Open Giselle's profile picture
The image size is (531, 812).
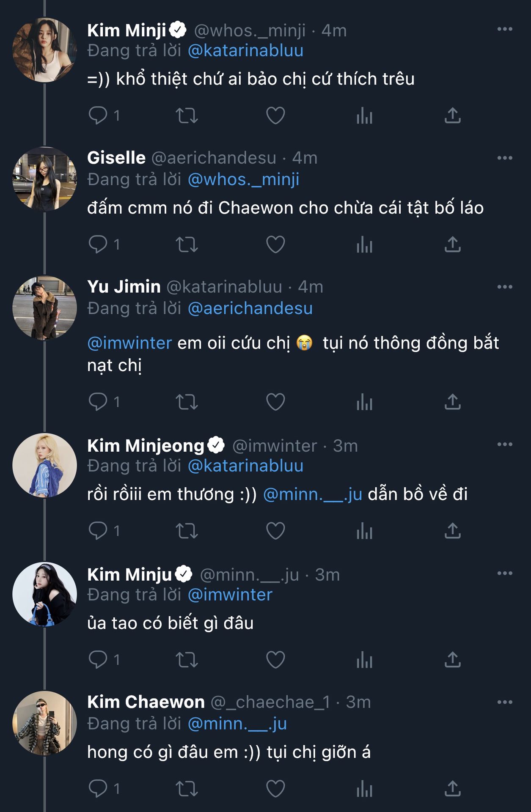pyautogui.click(x=45, y=179)
